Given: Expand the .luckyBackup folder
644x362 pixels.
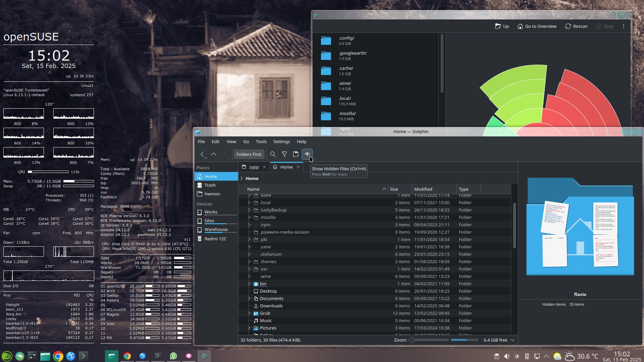Looking at the screenshot, I should 249,210.
